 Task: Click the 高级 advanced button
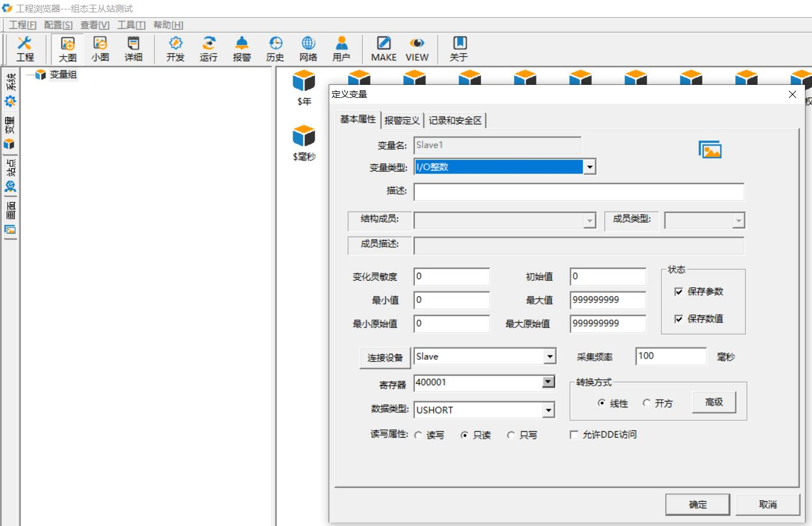click(x=714, y=402)
